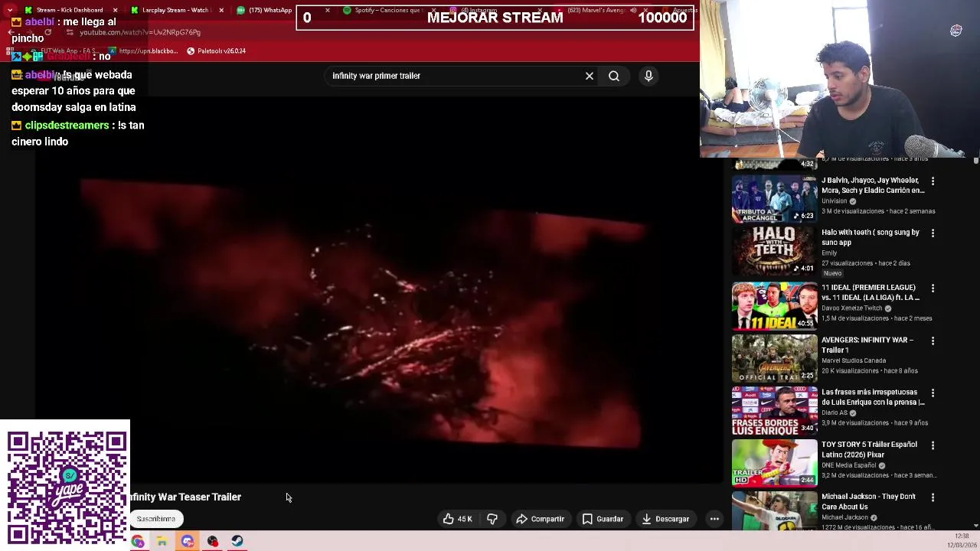Activate voice search microphone icon
This screenshot has height=551, width=980.
[x=648, y=76]
